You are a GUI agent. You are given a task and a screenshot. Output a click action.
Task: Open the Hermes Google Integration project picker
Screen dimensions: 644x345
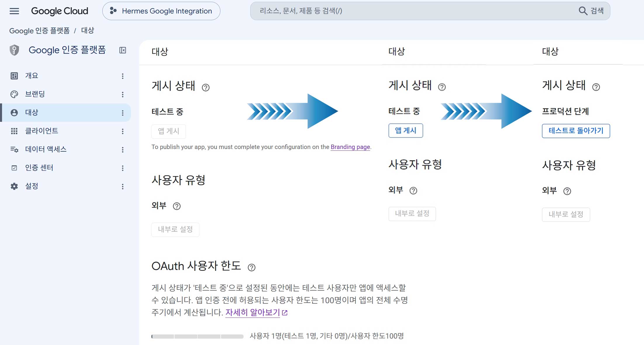pyautogui.click(x=161, y=11)
